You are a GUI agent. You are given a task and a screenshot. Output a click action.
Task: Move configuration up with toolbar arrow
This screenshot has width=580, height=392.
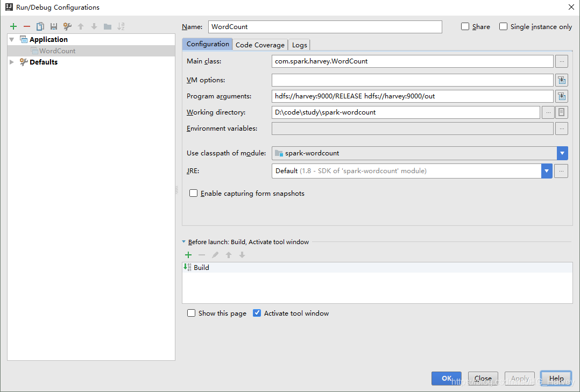pyautogui.click(x=81, y=26)
